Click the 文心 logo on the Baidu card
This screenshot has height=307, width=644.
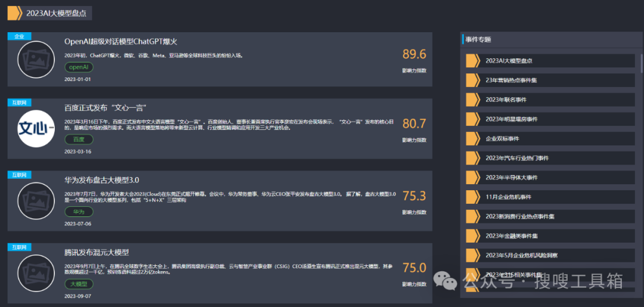(x=36, y=129)
